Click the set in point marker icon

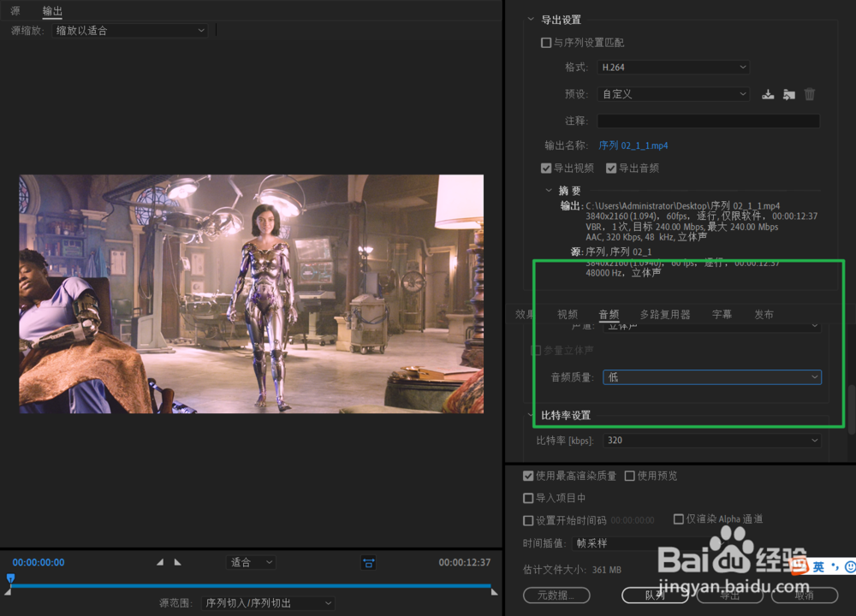pos(160,562)
